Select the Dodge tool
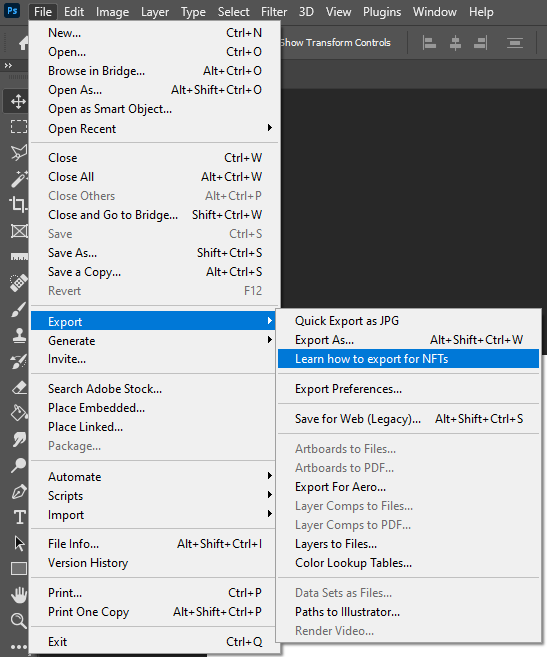The width and height of the screenshot is (547, 657). pyautogui.click(x=18, y=465)
